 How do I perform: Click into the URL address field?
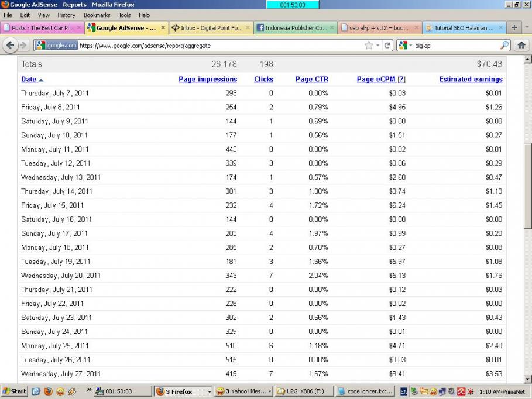click(217, 45)
